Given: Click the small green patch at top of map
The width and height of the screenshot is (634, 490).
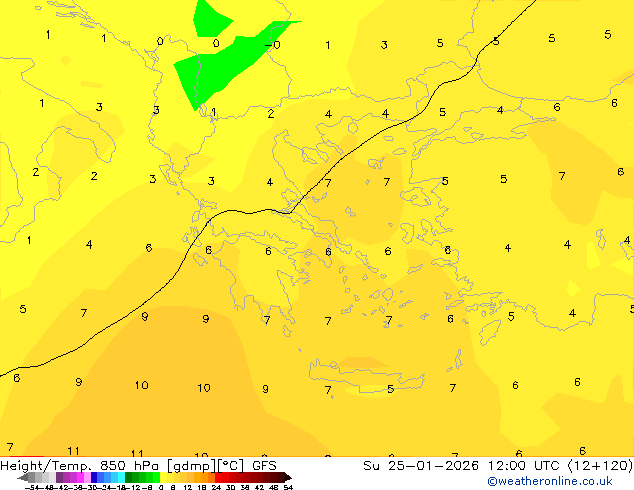Looking at the screenshot, I should (210, 19).
